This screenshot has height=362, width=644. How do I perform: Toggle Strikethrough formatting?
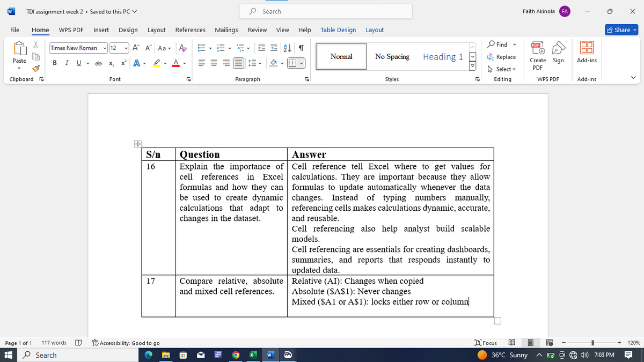(x=98, y=63)
